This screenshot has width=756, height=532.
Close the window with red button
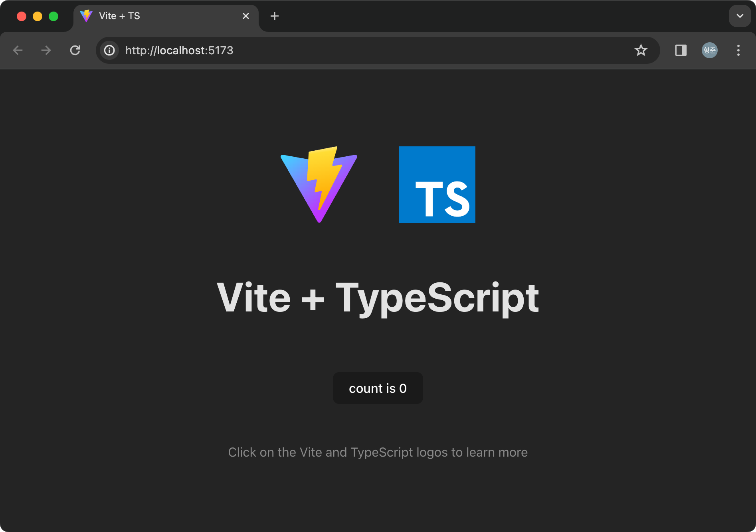pos(22,16)
